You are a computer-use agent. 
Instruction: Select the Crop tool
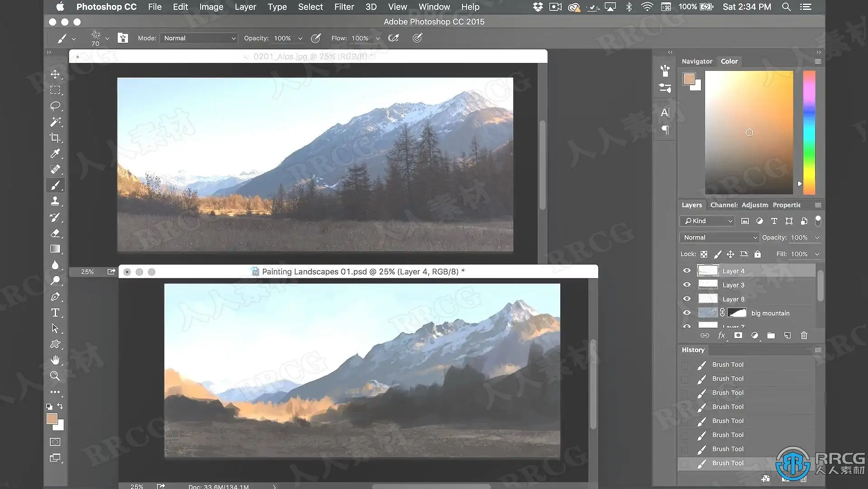[55, 138]
